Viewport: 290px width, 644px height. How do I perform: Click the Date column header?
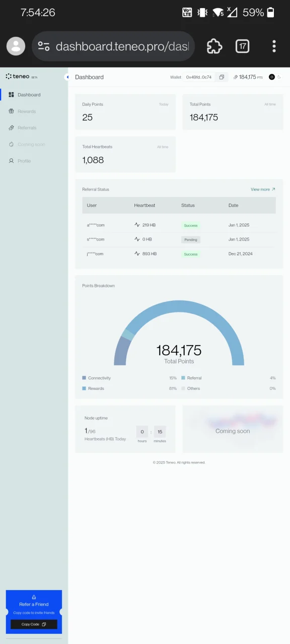point(234,205)
